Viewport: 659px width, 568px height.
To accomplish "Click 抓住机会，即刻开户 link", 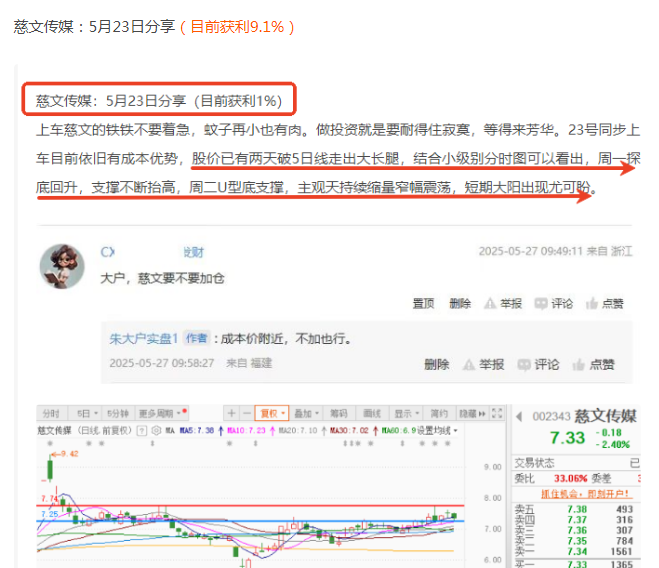I will pyautogui.click(x=585, y=494).
